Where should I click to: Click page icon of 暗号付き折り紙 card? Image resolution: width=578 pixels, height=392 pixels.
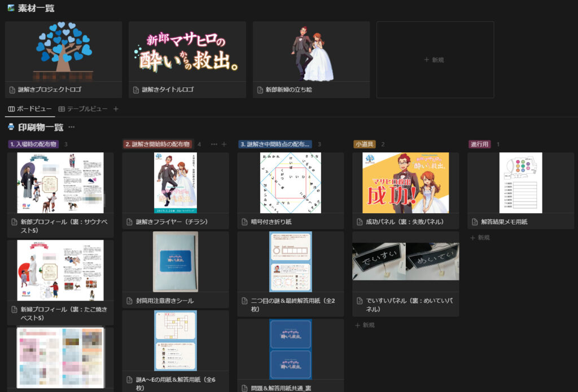[x=244, y=222]
